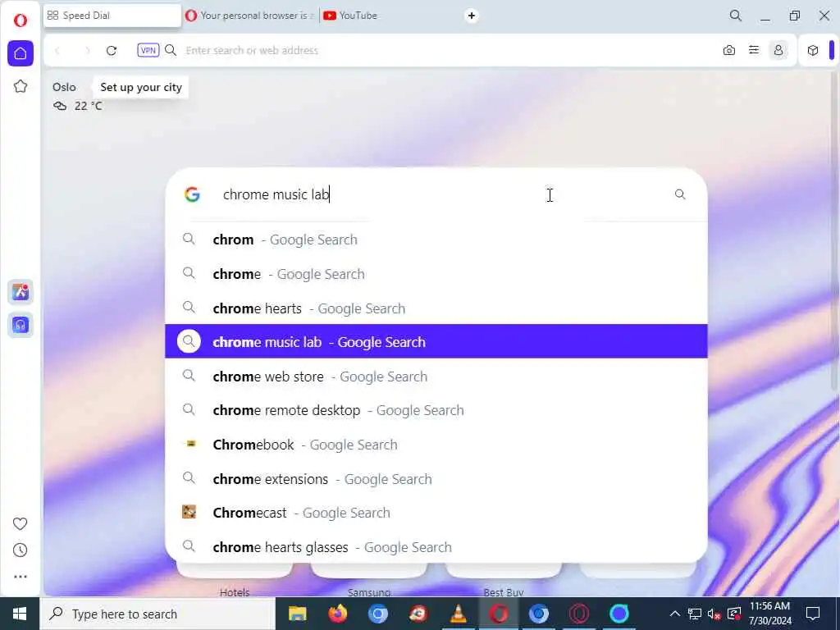Select the 'Chromebook' suggestion
The image size is (840, 630).
coord(436,445)
